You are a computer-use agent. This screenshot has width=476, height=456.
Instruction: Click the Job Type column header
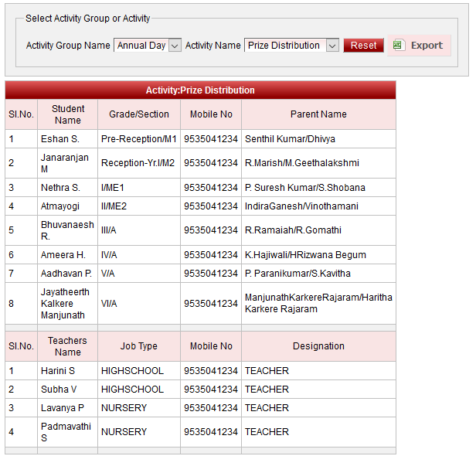138,346
